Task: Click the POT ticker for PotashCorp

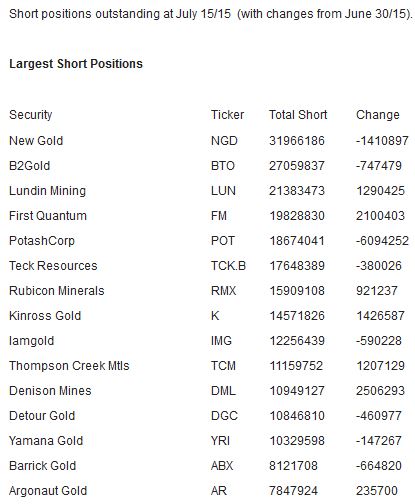Action: 223,241
